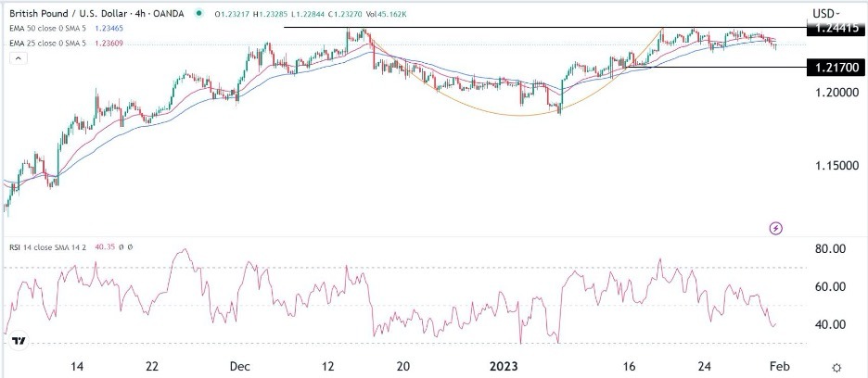Click the 1.20000 price scale level
The width and height of the screenshot is (868, 378).
836,93
